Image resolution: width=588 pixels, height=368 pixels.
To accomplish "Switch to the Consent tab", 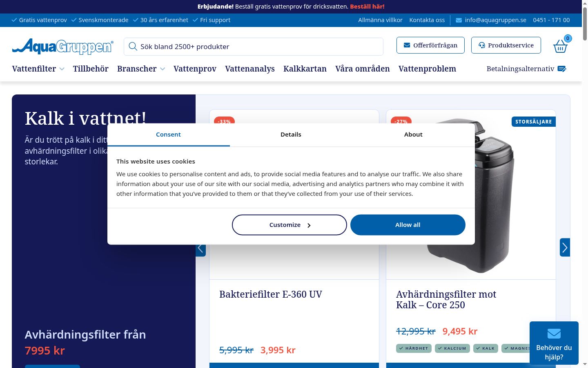I will click(168, 135).
